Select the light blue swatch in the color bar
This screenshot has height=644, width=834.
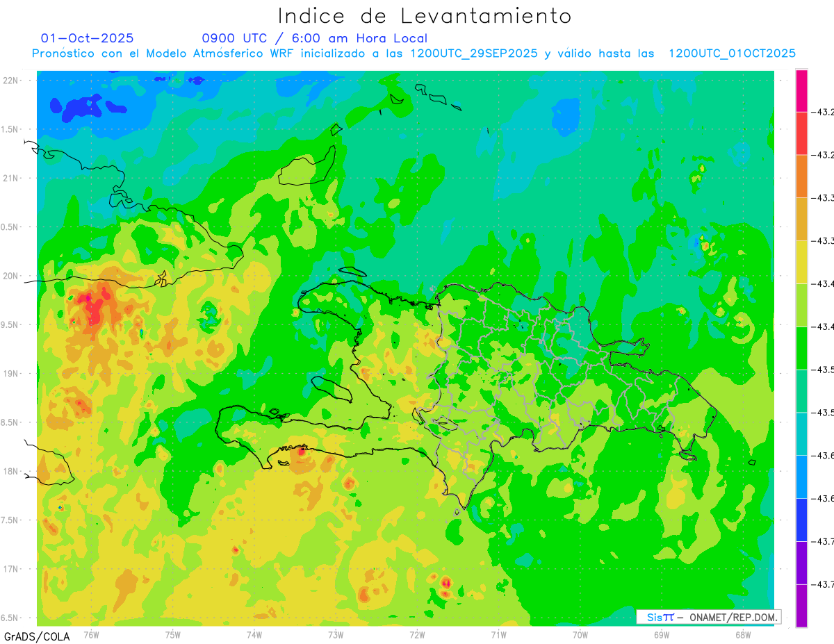pyautogui.click(x=801, y=477)
